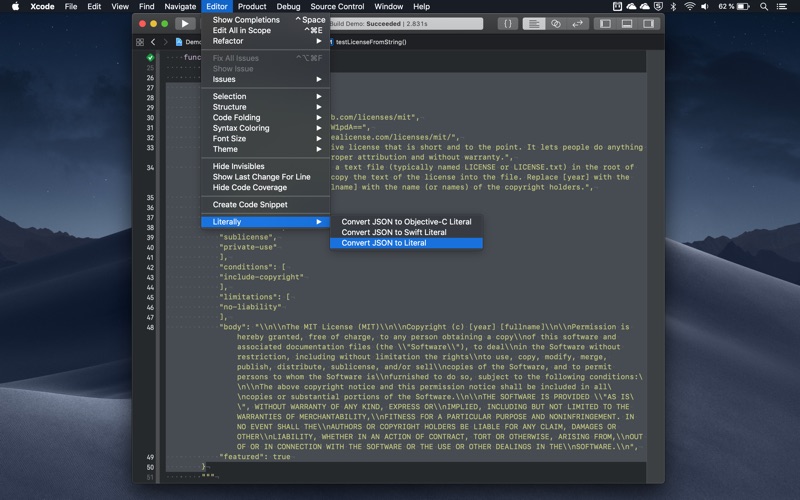Expand the Issues submenu
This screenshot has width=800, height=500.
(265, 79)
